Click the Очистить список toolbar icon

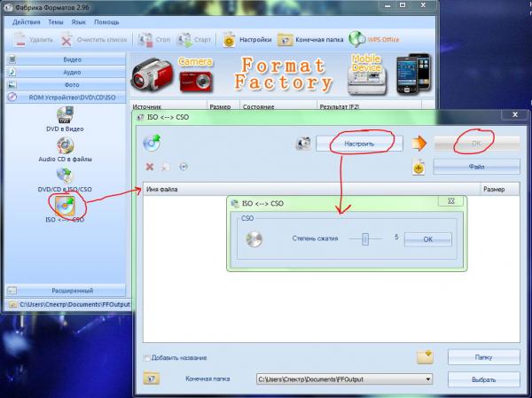click(66, 40)
